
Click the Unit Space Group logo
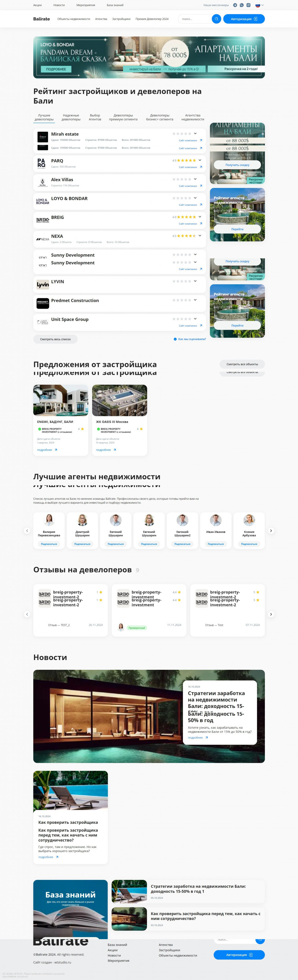(43, 322)
